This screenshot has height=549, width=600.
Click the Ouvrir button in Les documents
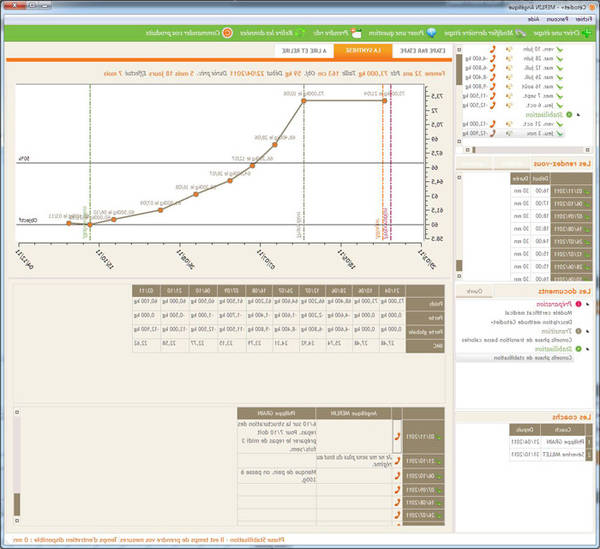click(474, 292)
